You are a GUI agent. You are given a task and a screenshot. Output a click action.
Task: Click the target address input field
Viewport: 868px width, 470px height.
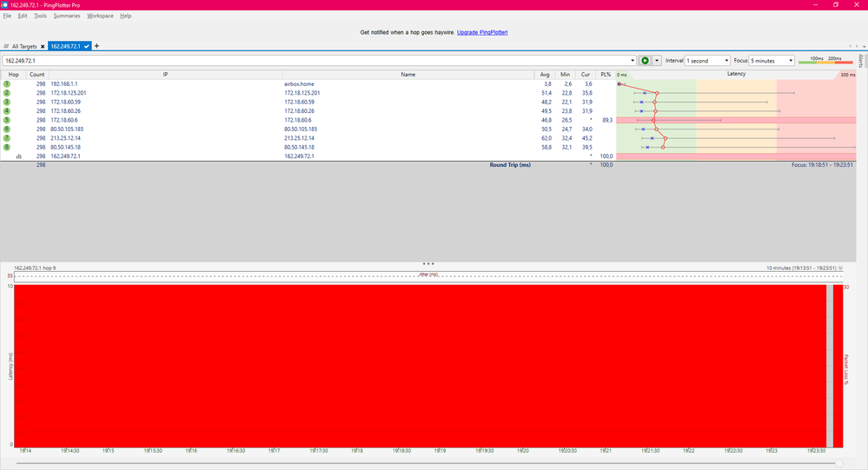click(313, 61)
